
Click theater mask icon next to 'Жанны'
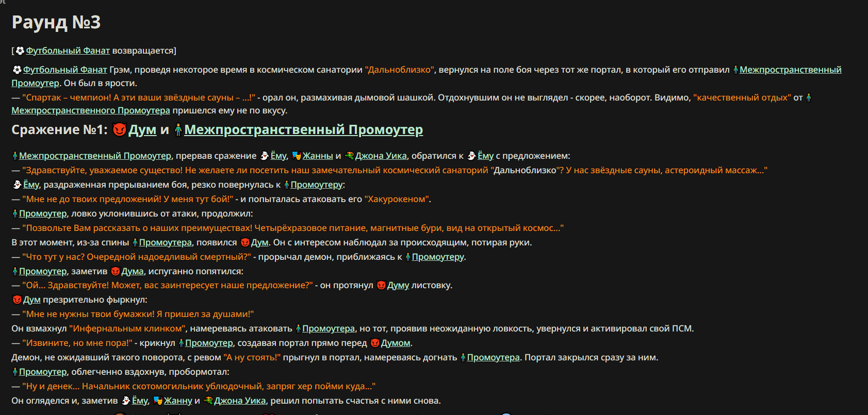(x=297, y=156)
